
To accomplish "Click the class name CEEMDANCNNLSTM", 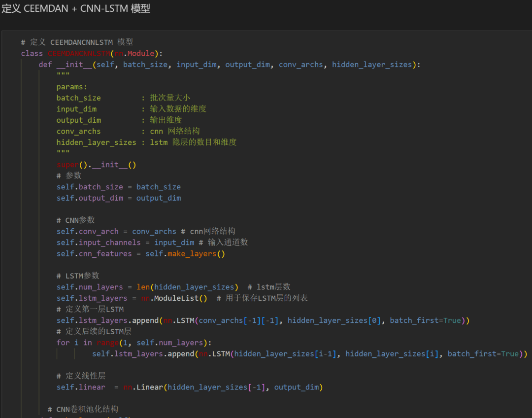I will [x=79, y=53].
